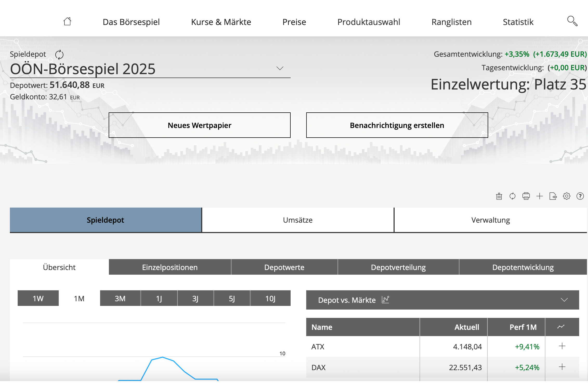Click DAX performance +5,24%
This screenshot has height=392, width=588.
click(x=527, y=367)
